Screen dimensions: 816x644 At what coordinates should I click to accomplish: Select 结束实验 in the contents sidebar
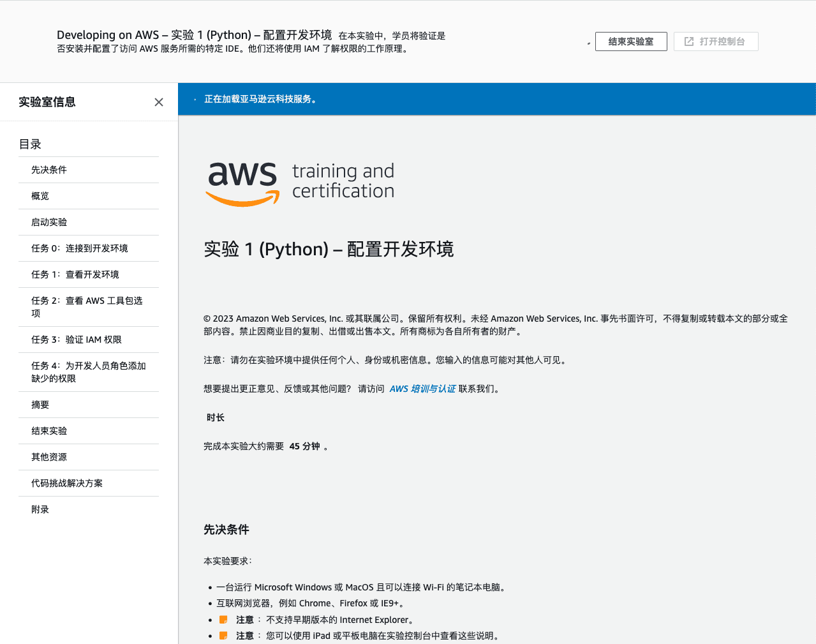coord(49,431)
